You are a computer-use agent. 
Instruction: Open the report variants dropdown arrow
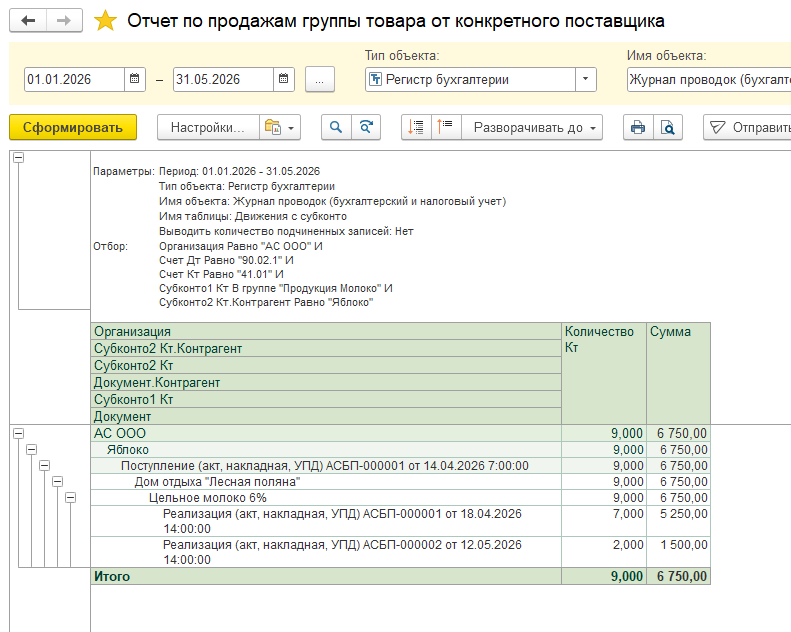(x=291, y=128)
